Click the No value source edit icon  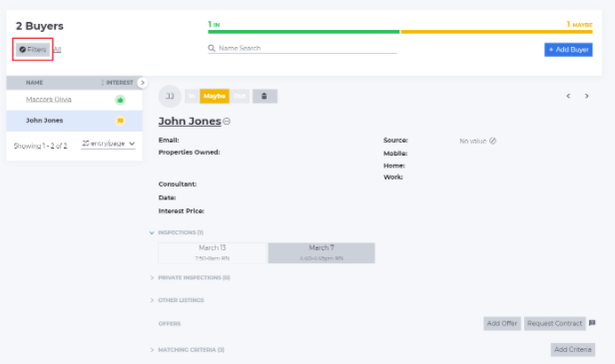click(x=493, y=141)
